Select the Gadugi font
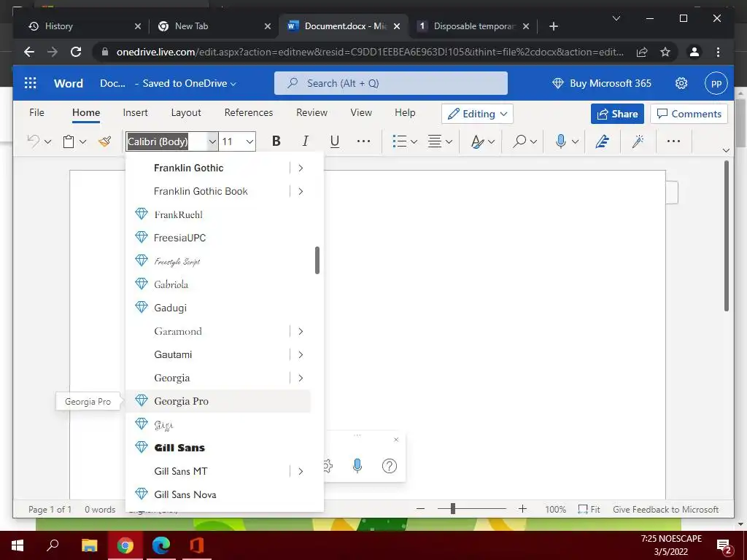The width and height of the screenshot is (747, 560). point(217,308)
